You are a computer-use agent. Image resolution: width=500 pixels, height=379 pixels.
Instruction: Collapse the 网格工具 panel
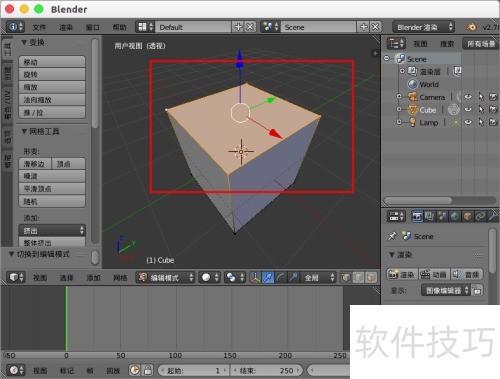24,131
